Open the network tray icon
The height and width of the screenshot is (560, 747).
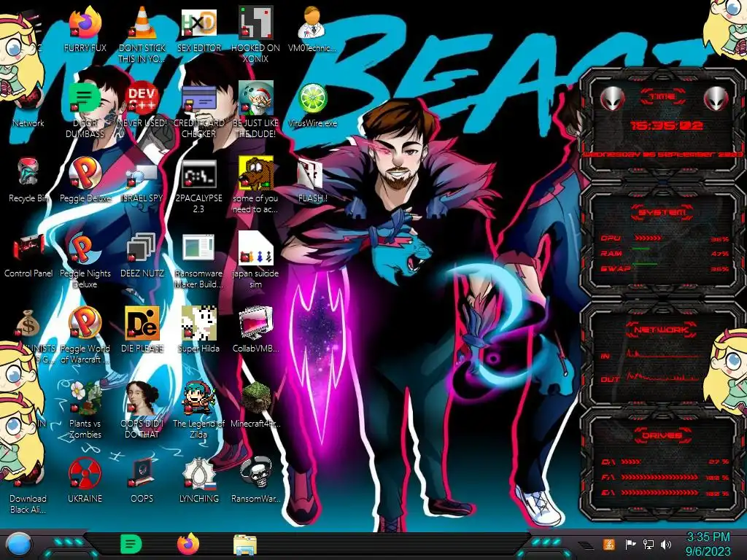click(649, 544)
